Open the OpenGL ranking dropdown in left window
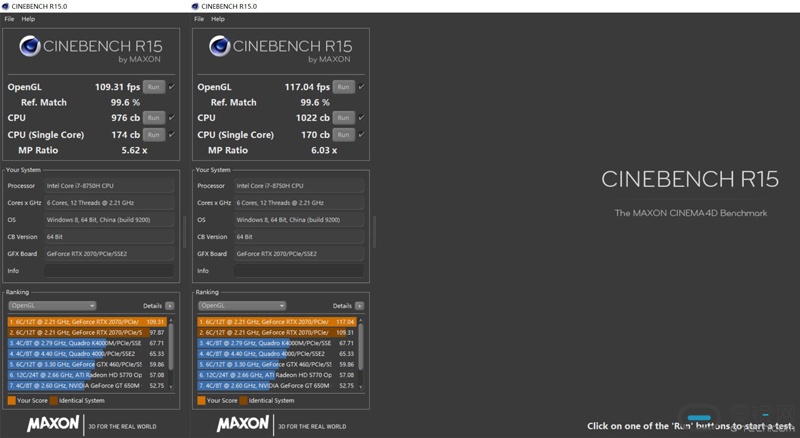Image resolution: width=800 pixels, height=438 pixels. tap(52, 306)
